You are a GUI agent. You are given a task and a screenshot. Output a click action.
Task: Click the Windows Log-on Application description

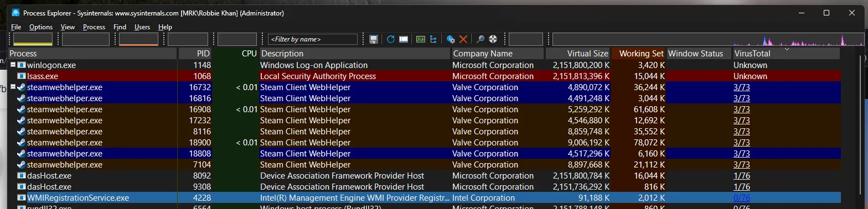(314, 65)
